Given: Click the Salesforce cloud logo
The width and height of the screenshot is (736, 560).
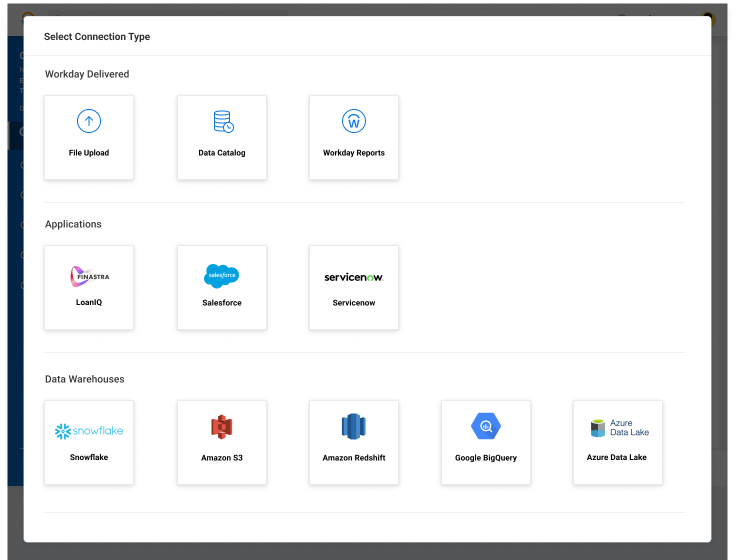Looking at the screenshot, I should 221,276.
